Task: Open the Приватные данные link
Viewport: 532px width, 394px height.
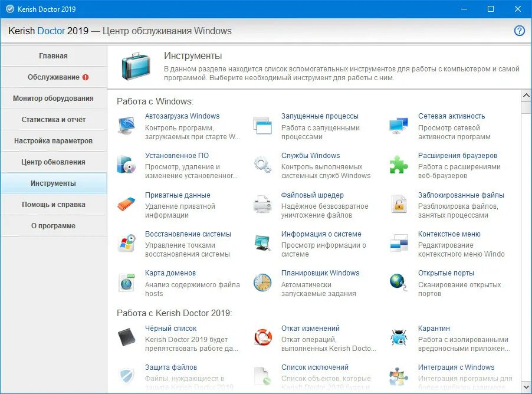Action: point(178,195)
